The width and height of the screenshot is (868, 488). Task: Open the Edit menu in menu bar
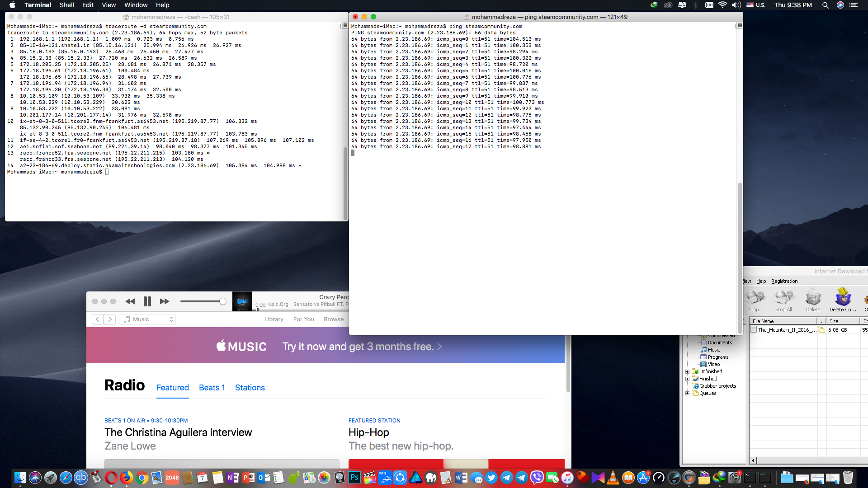88,5
